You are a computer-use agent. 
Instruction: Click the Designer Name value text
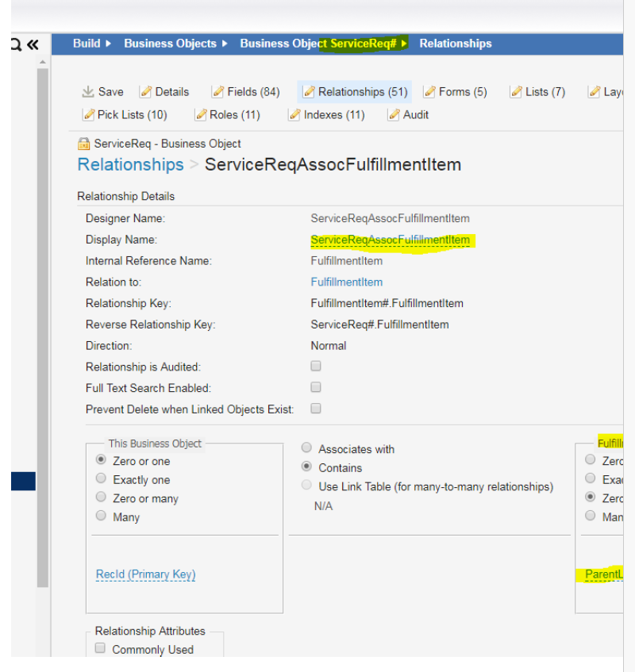pyautogui.click(x=391, y=218)
